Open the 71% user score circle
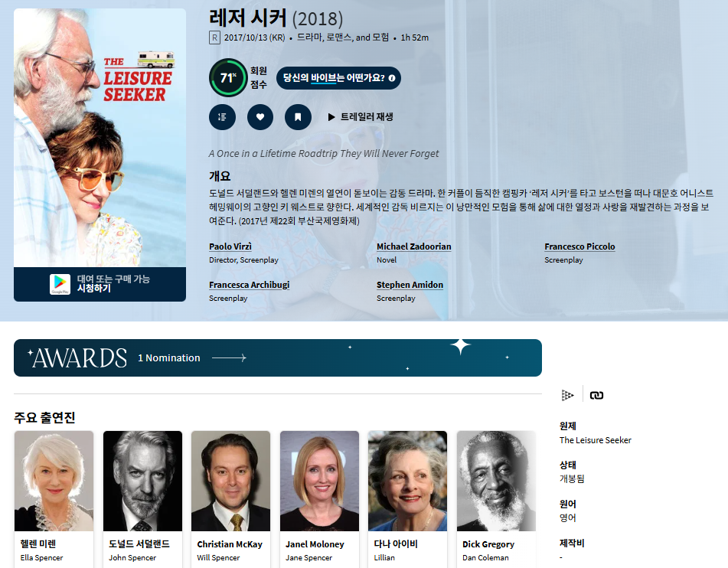 pyautogui.click(x=227, y=77)
